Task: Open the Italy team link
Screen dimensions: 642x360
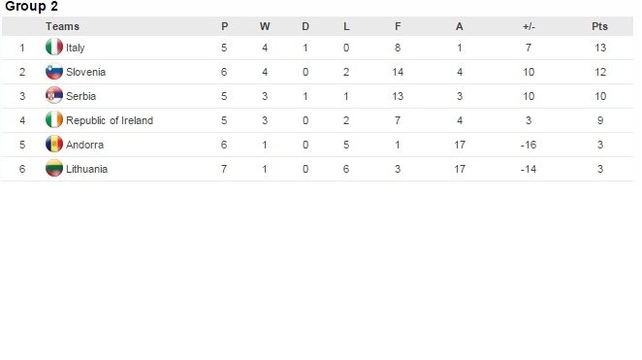Action: coord(75,48)
